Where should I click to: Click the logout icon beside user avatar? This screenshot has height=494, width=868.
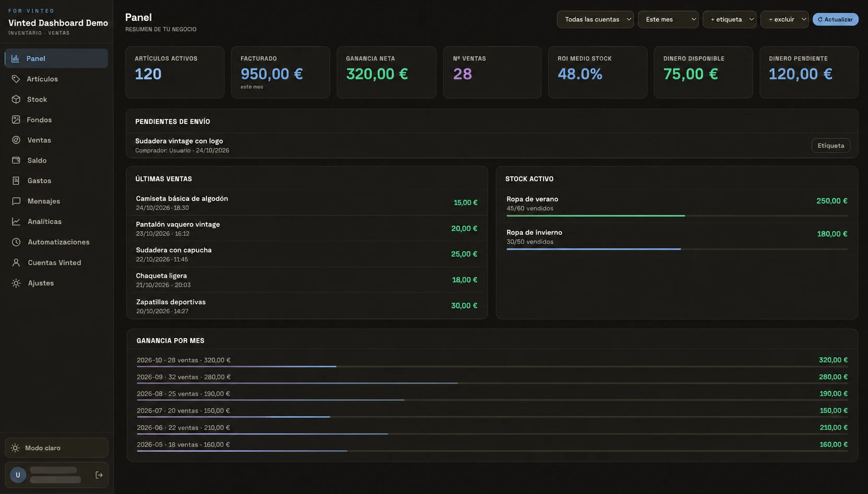click(99, 475)
